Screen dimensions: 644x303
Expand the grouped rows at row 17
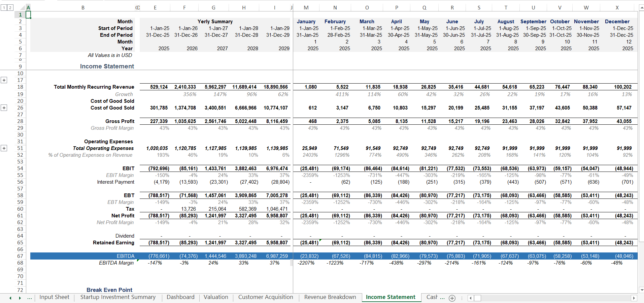(x=4, y=80)
